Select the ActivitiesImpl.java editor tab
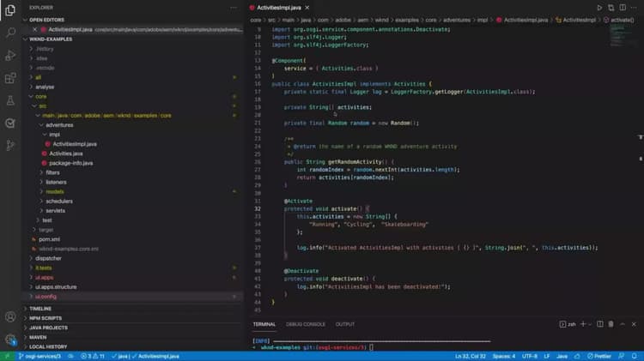Screen dimensions: 644x361 click(x=279, y=8)
